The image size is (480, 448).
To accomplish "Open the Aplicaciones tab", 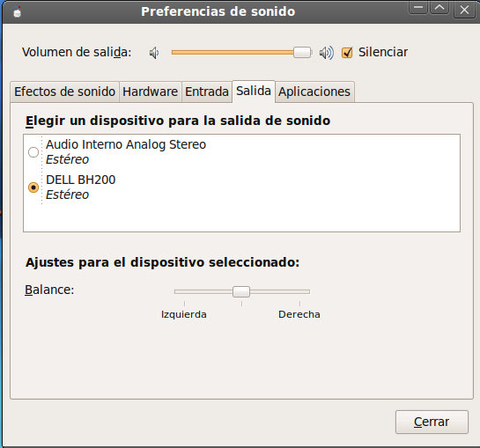I will (x=314, y=92).
